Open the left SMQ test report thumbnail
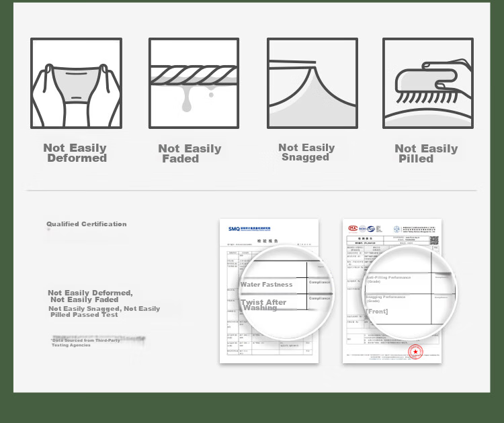The width and height of the screenshot is (504, 423). point(269,291)
